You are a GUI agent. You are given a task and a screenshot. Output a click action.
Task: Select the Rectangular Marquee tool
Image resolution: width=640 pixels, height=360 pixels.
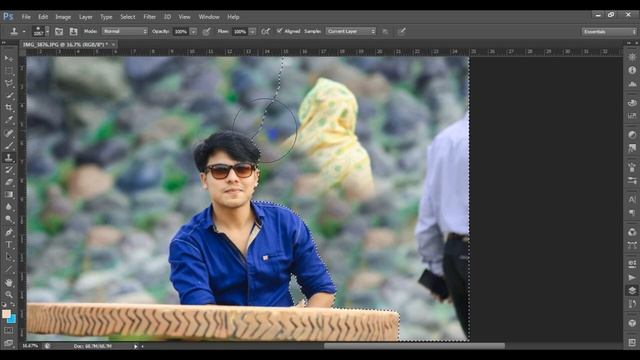point(9,71)
